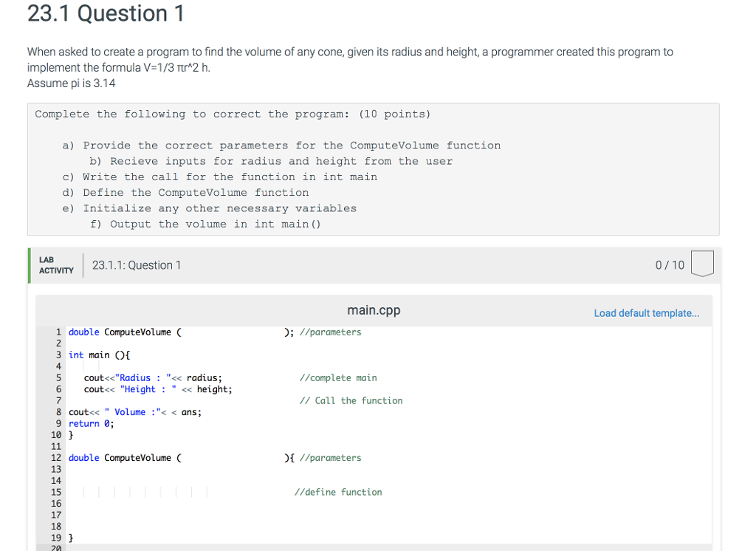Click the //define function comment
The image size is (756, 551).
(339, 492)
